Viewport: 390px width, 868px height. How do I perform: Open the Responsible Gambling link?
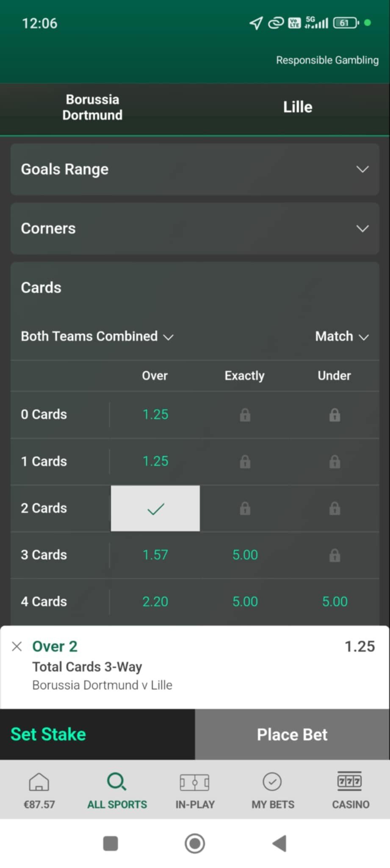[327, 60]
